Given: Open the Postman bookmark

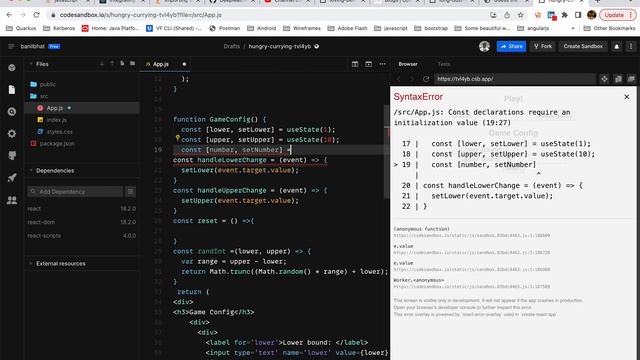Looking at the screenshot, I should pyautogui.click(x=225, y=29).
